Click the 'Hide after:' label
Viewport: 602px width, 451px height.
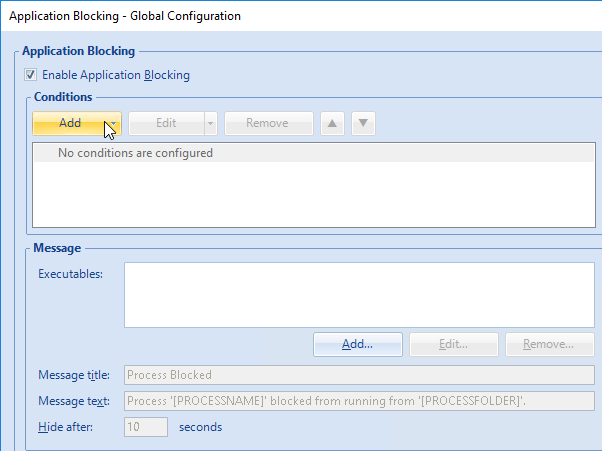pos(65,427)
